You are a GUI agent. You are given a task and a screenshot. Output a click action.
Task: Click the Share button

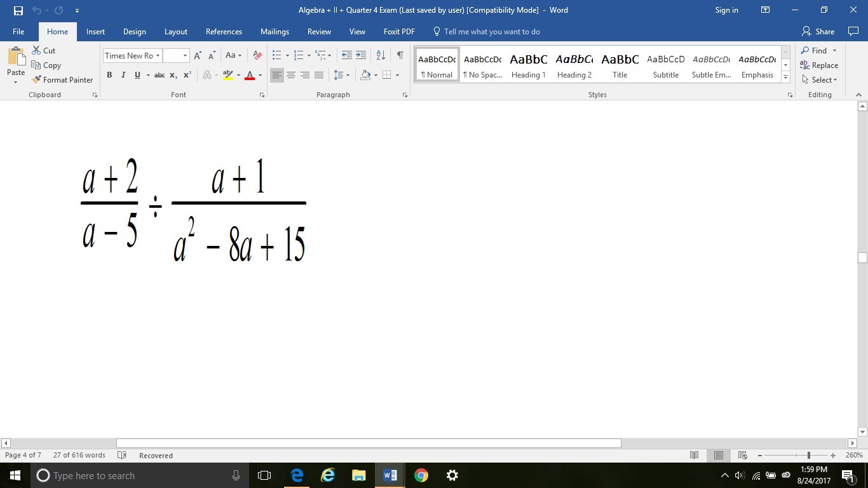818,32
